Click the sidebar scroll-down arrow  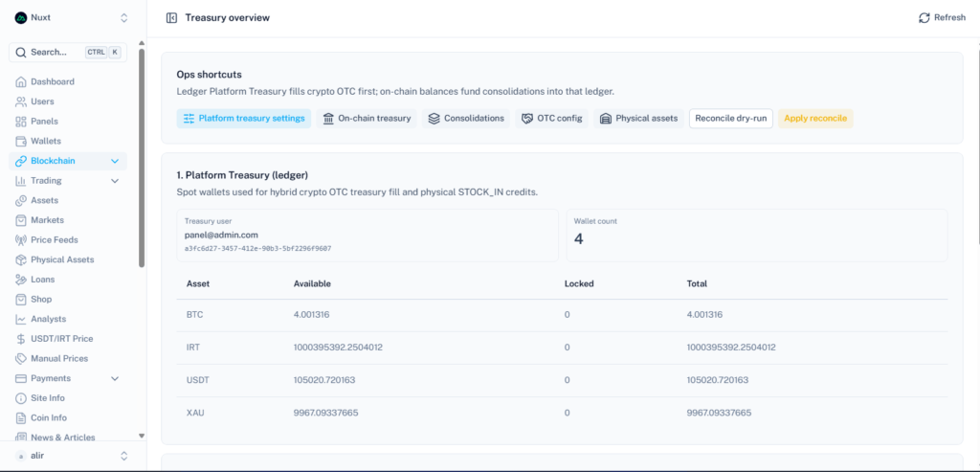coord(142,436)
